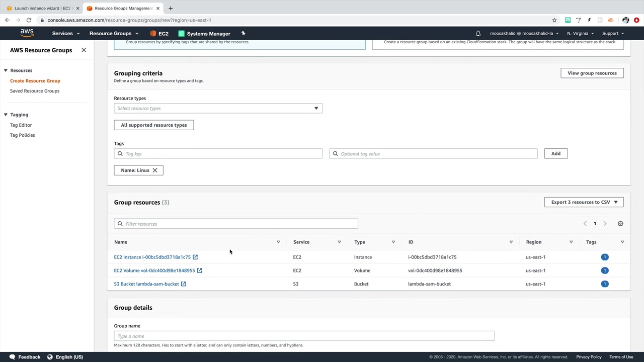Open the Feedback chat icon

coord(12,357)
